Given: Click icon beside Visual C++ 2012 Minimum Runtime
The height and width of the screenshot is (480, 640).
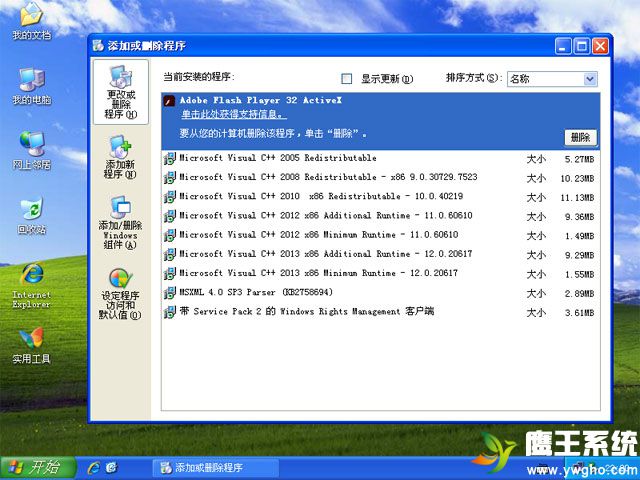Looking at the screenshot, I should click(x=169, y=235).
